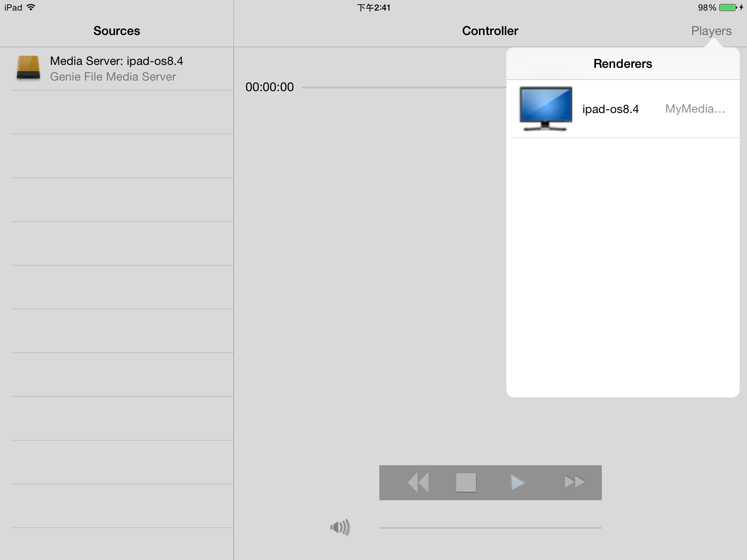Click the battery status icon
The width and height of the screenshot is (747, 560).
point(728,8)
